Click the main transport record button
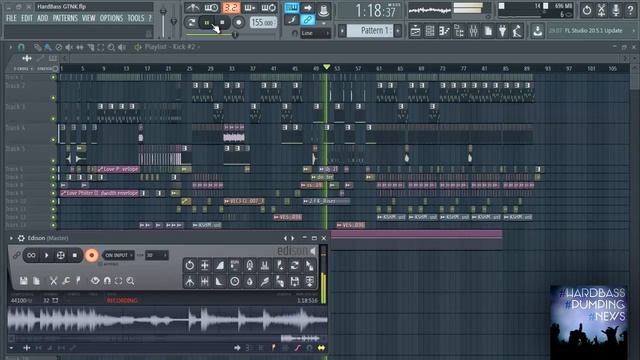 tap(238, 22)
